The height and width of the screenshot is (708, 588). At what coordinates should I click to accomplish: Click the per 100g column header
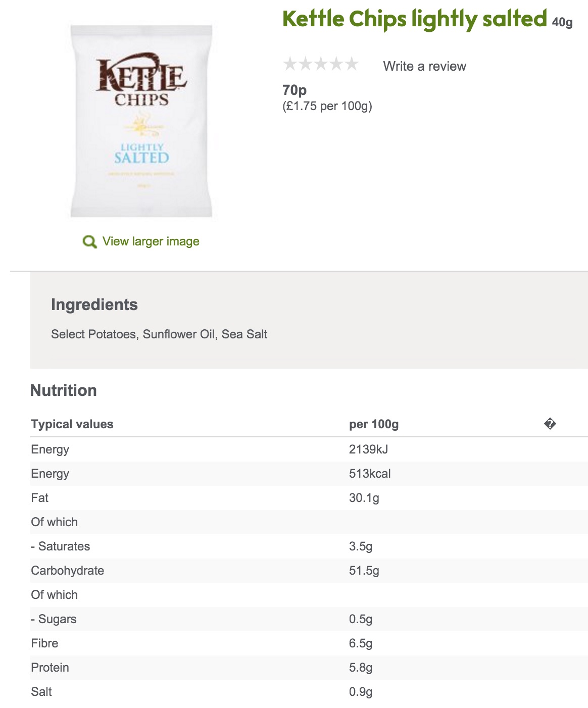(x=374, y=424)
